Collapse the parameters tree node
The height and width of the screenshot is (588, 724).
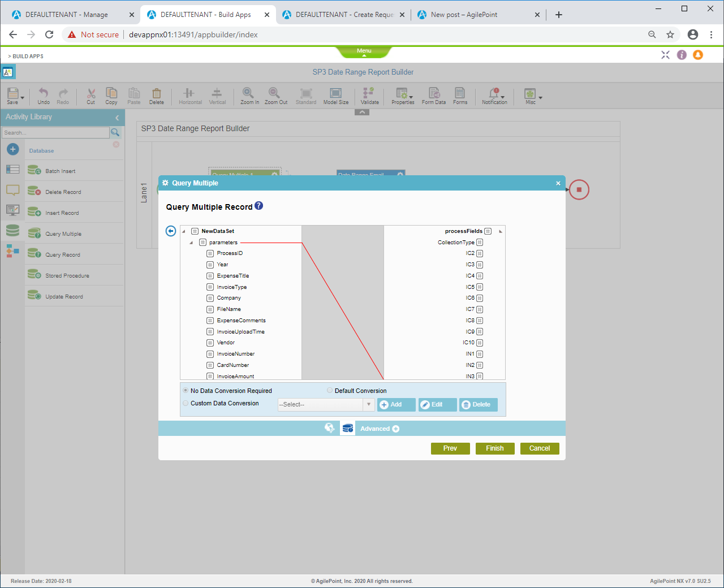click(191, 243)
